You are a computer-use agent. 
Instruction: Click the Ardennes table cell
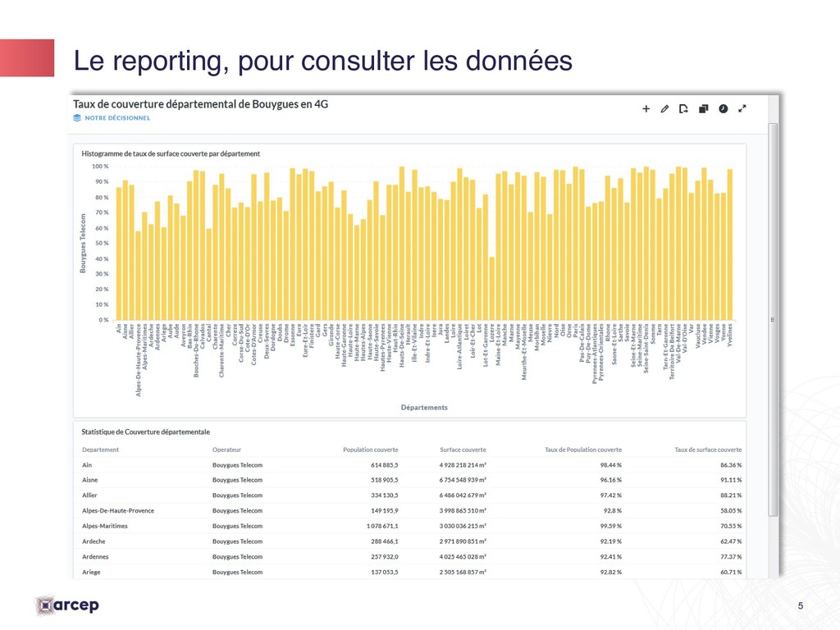pos(95,557)
